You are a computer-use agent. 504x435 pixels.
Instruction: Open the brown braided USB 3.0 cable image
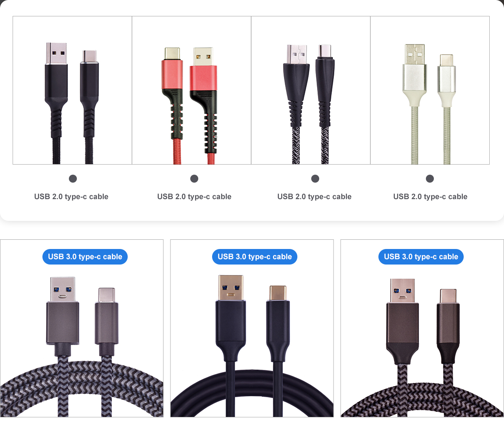point(422,328)
